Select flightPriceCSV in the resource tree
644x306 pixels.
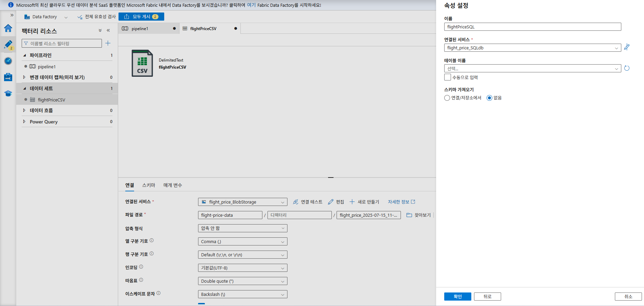pos(51,100)
